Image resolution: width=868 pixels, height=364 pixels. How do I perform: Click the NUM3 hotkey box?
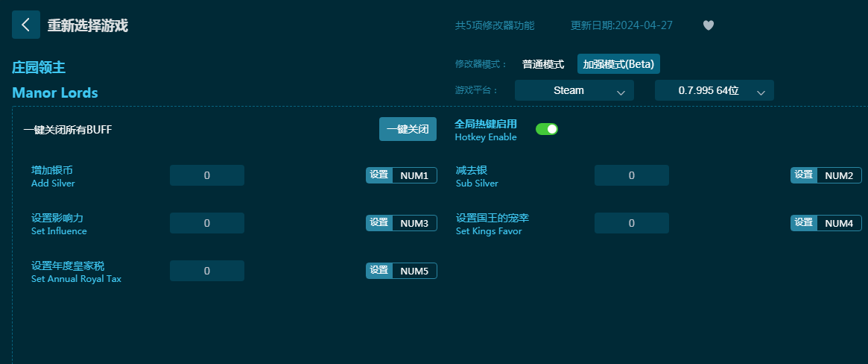click(x=414, y=223)
